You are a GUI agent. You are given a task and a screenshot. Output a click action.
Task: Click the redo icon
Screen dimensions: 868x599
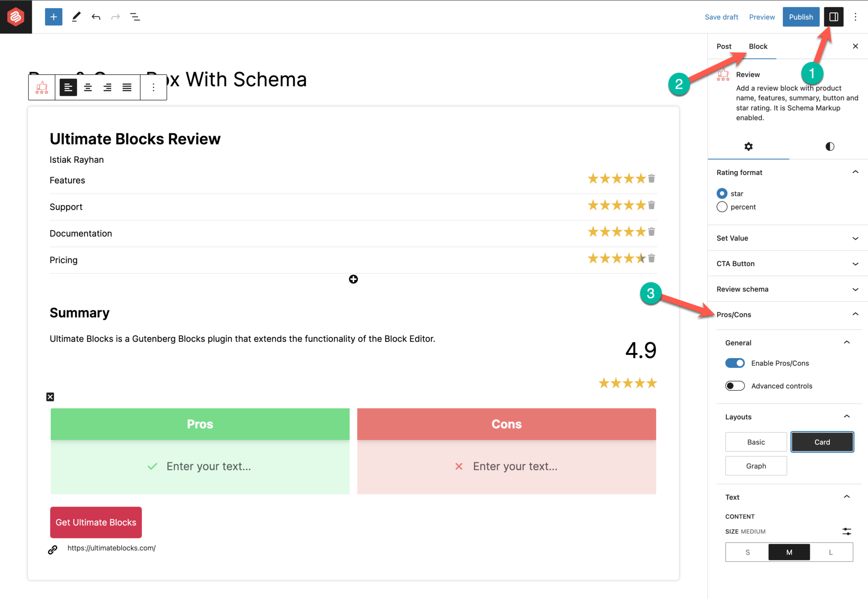(116, 17)
